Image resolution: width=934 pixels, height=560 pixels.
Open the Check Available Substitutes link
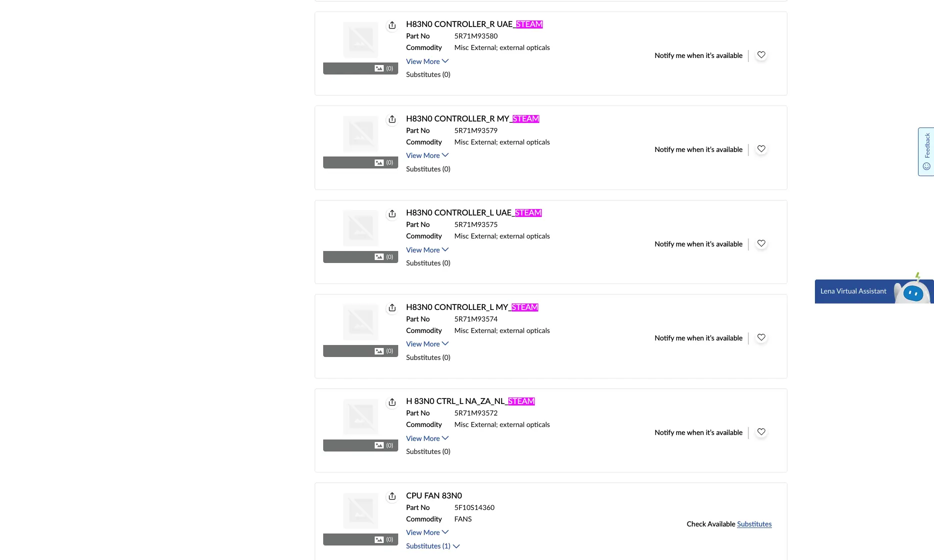click(x=754, y=524)
